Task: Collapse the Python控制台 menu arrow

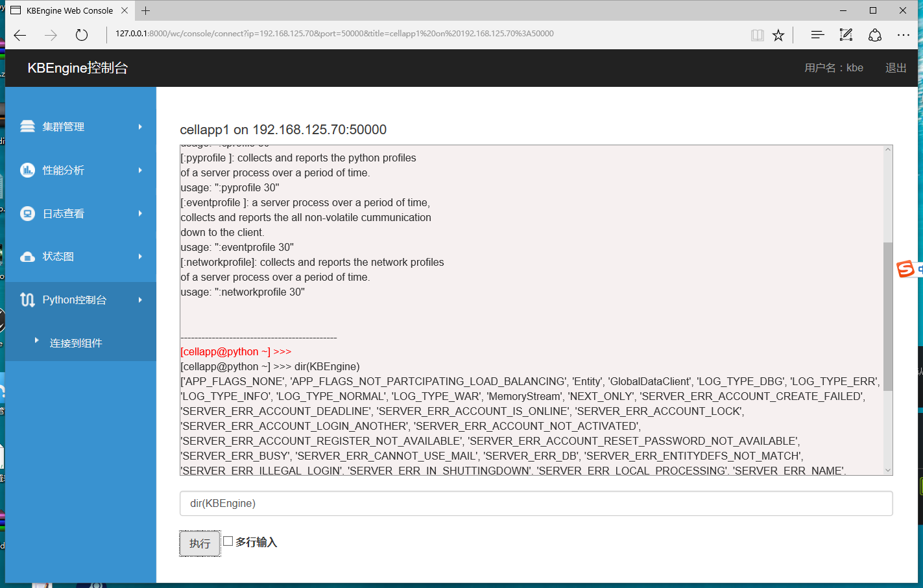Action: (x=140, y=300)
